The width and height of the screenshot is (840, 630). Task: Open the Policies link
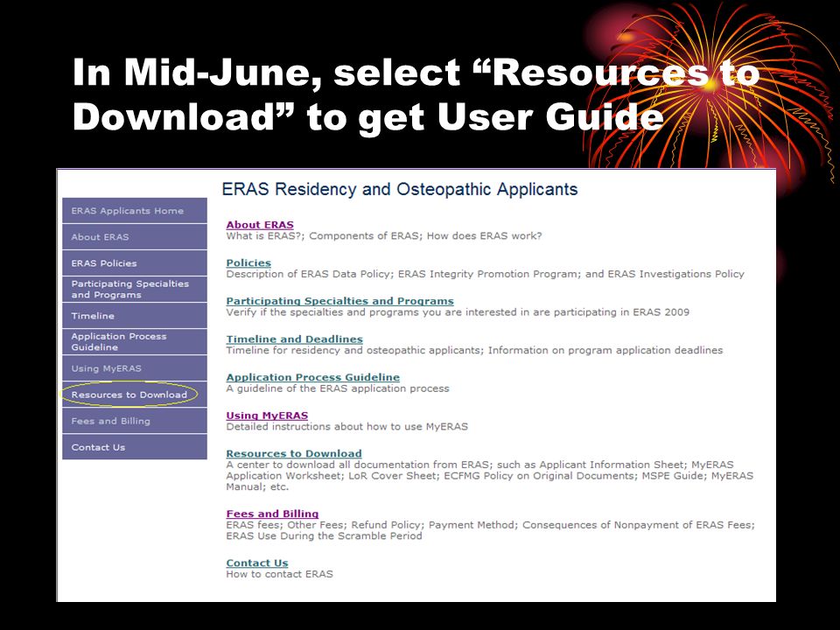pos(248,262)
